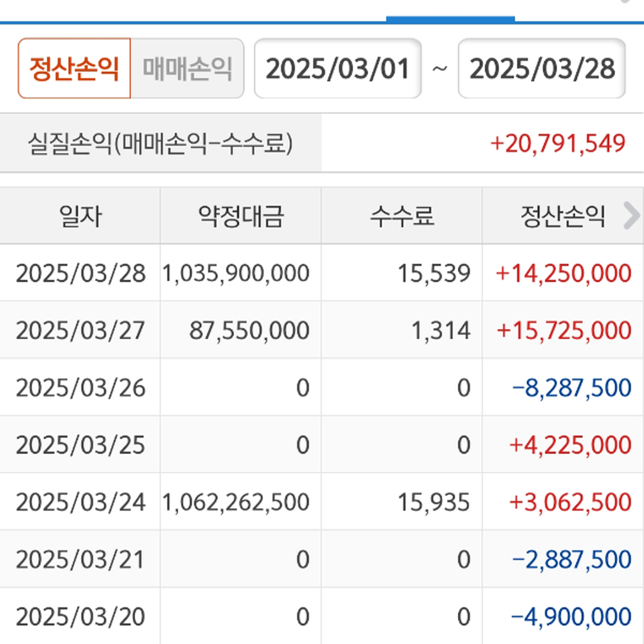
Task: Click the 약정대금 column header
Action: 241,216
